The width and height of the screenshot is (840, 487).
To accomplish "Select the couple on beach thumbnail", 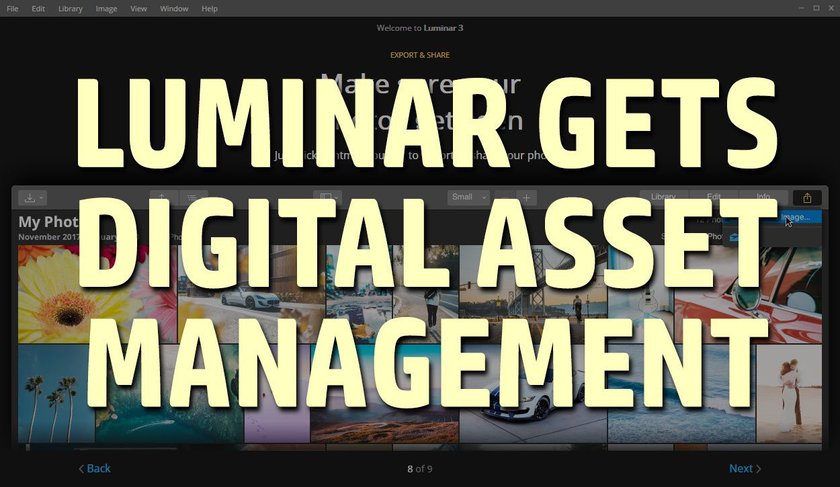I will (789, 394).
